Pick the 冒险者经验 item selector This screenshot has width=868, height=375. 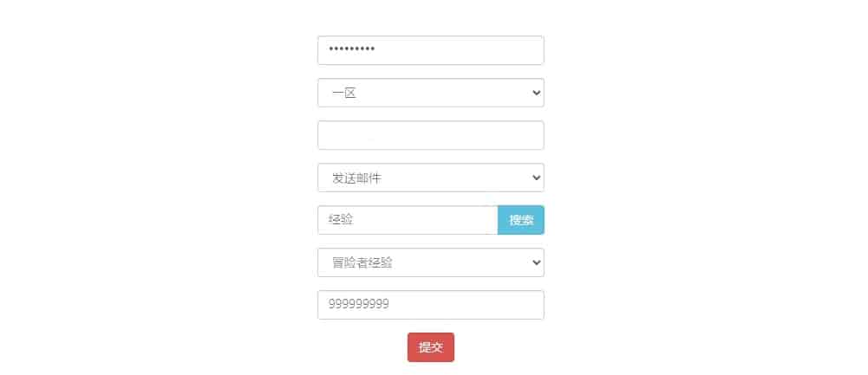431,262
